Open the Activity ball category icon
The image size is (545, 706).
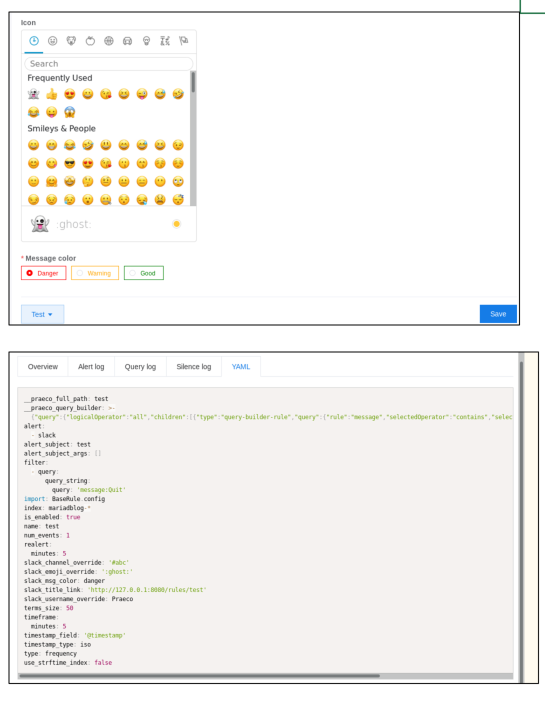[x=109, y=41]
